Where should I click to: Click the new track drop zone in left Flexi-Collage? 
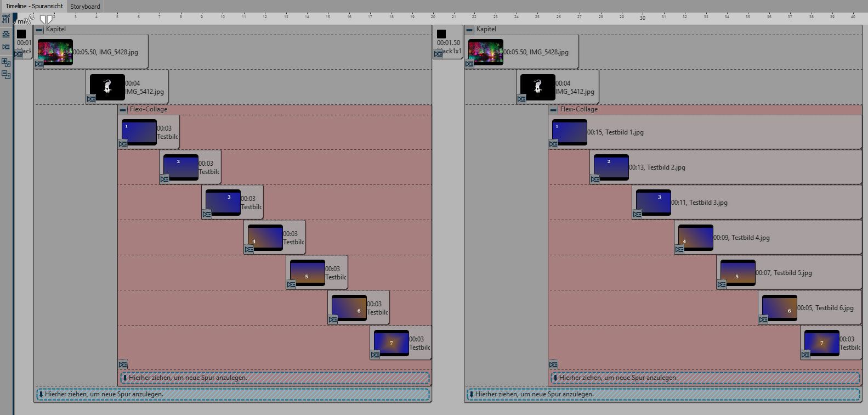pyautogui.click(x=275, y=378)
